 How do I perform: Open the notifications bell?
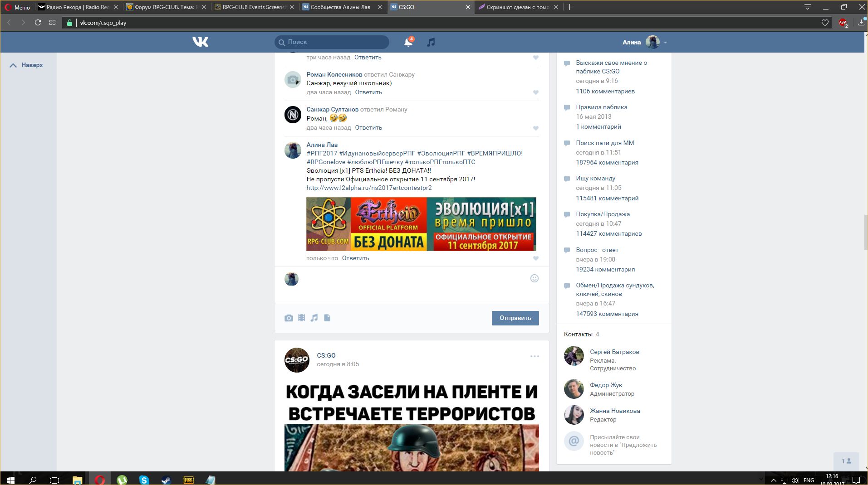click(x=408, y=42)
